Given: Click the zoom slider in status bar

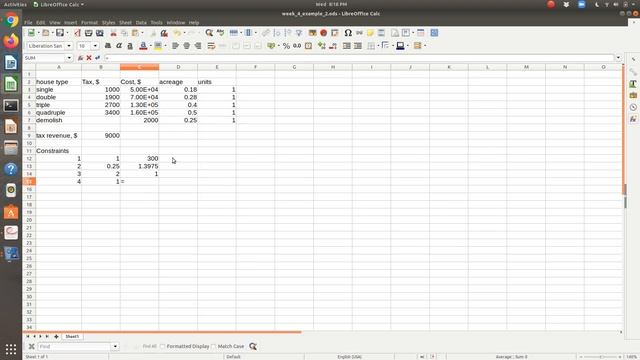Looking at the screenshot, I should click(x=600, y=357).
